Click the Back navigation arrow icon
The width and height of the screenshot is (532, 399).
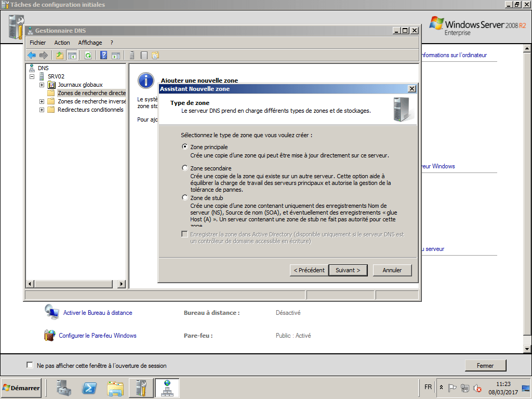32,55
